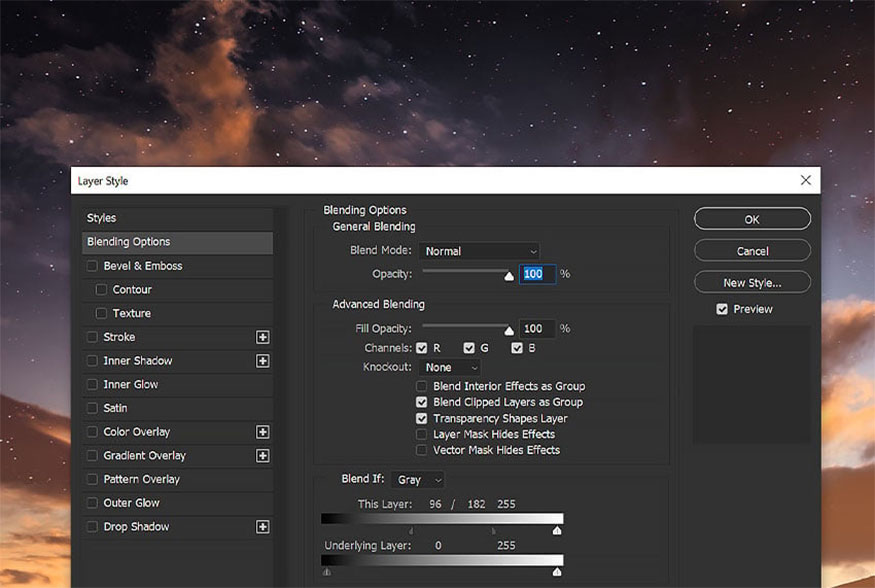Click the Cancel button
This screenshot has width=875, height=588.
tap(752, 251)
